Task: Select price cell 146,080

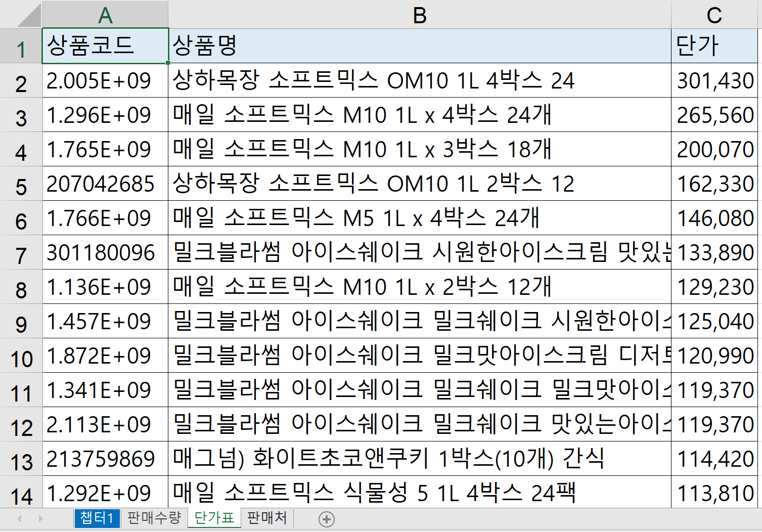Action: click(x=714, y=218)
